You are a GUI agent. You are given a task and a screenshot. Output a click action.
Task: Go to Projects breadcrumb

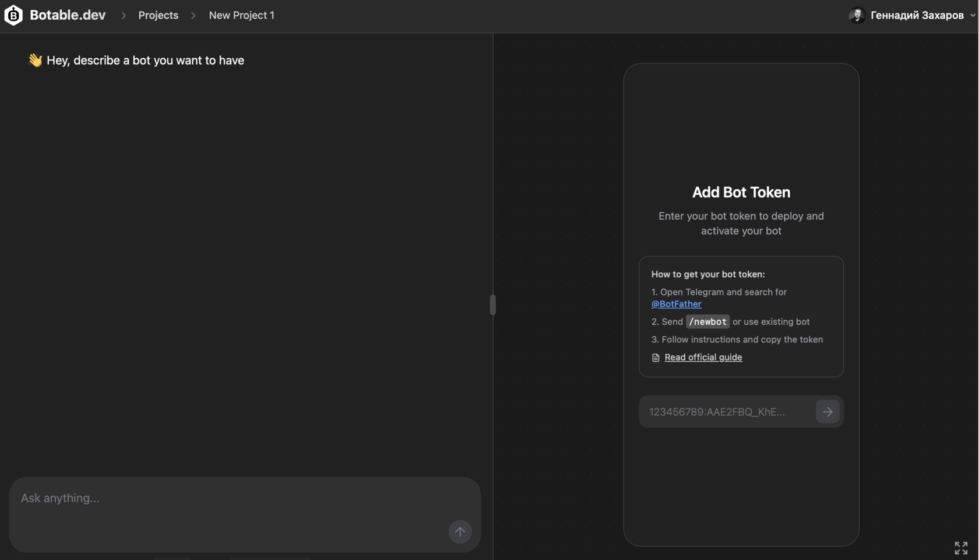pyautogui.click(x=158, y=15)
